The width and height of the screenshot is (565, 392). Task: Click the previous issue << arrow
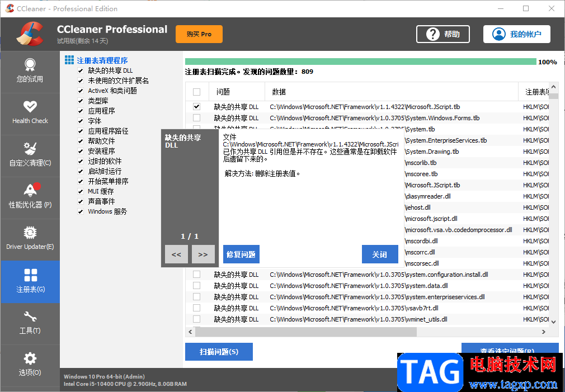(x=176, y=254)
